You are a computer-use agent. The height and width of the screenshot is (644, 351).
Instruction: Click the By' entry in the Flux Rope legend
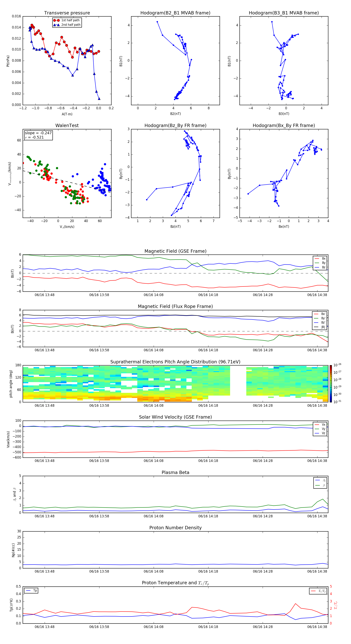point(320,318)
